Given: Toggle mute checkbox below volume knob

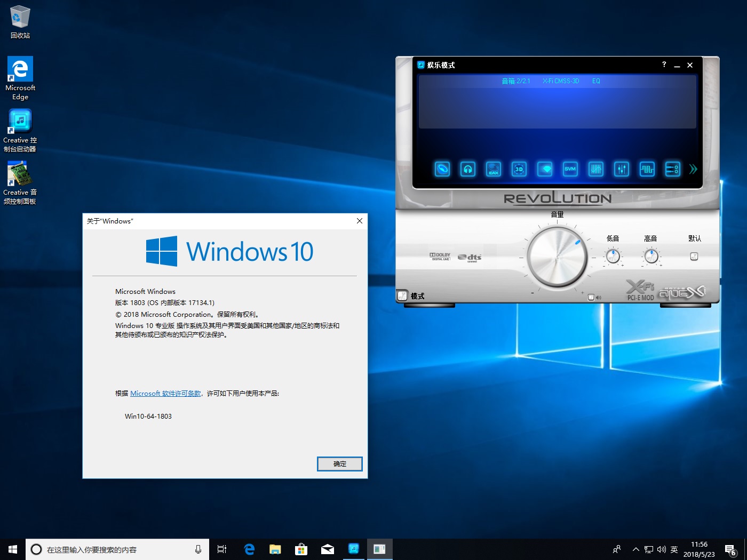Looking at the screenshot, I should pos(591,298).
